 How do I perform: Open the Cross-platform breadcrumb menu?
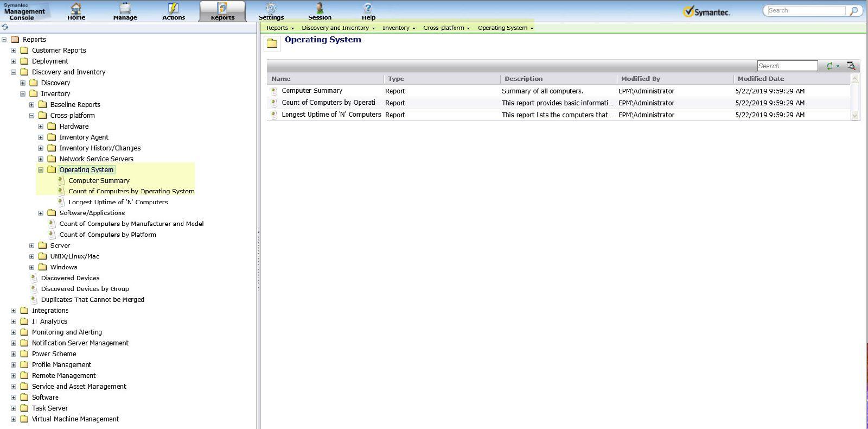[x=468, y=28]
